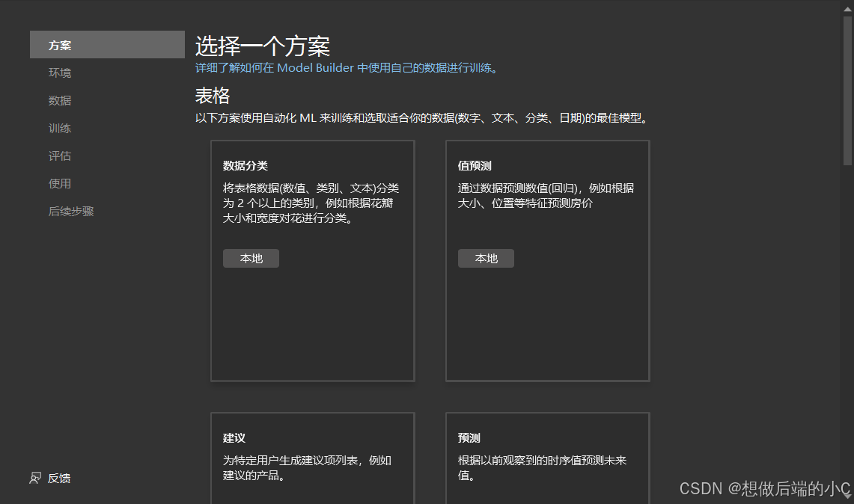Click the 反馈 feedback icon
Image resolution: width=854 pixels, height=504 pixels.
pyautogui.click(x=35, y=479)
